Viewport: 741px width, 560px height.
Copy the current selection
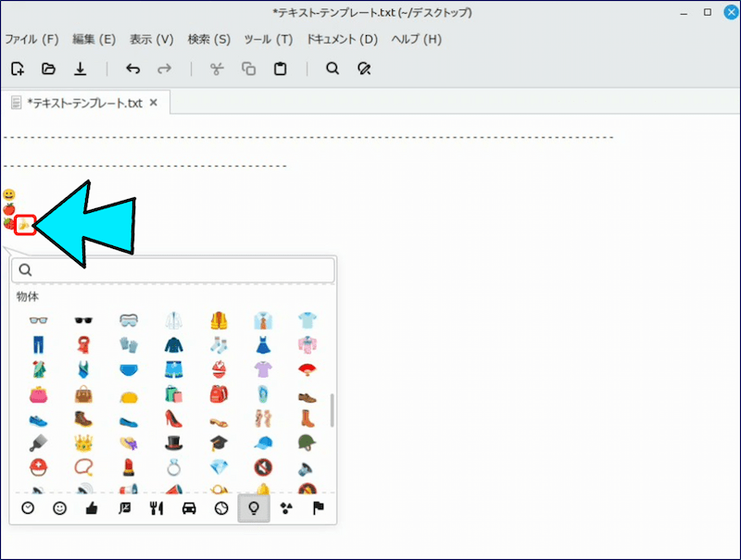click(x=248, y=68)
